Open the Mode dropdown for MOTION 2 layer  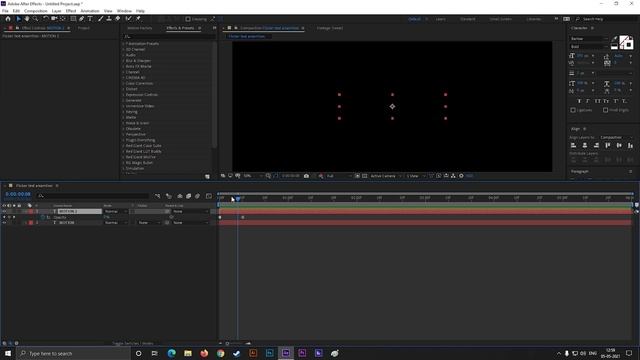(x=116, y=211)
